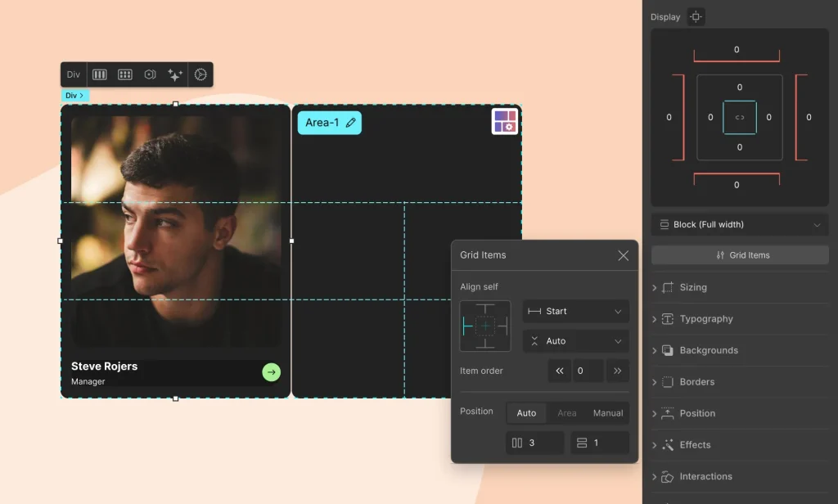Click the Effects section icon
Screen dimensions: 838x504
click(668, 445)
